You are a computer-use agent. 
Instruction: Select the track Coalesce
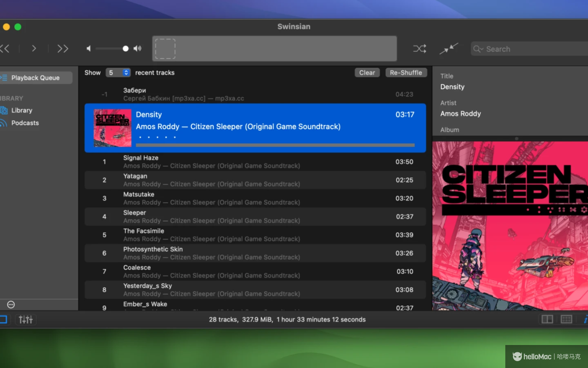click(255, 271)
